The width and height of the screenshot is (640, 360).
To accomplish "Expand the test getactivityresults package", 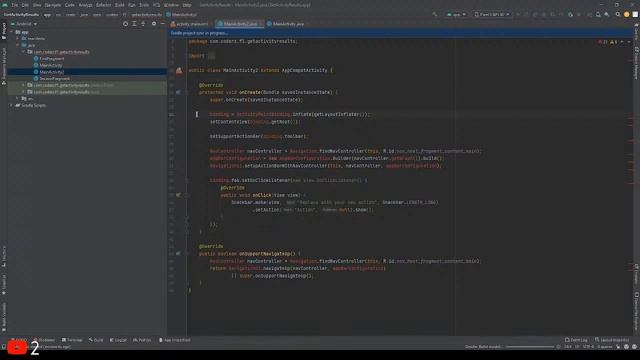I will (24, 92).
